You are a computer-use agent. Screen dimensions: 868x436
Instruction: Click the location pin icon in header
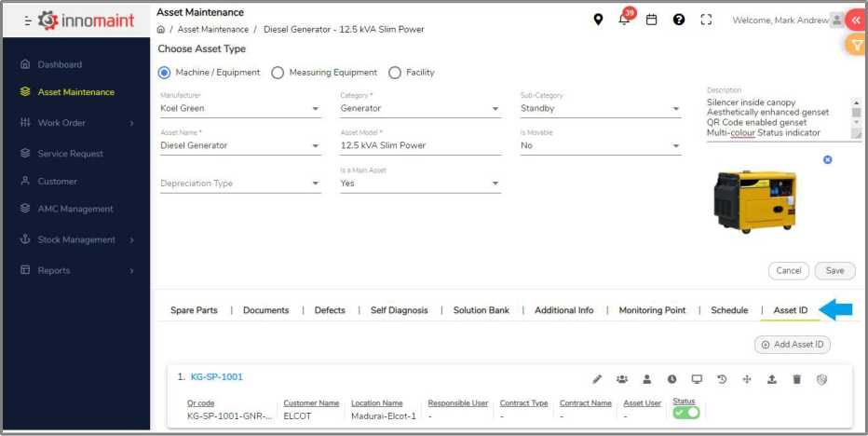[598, 20]
